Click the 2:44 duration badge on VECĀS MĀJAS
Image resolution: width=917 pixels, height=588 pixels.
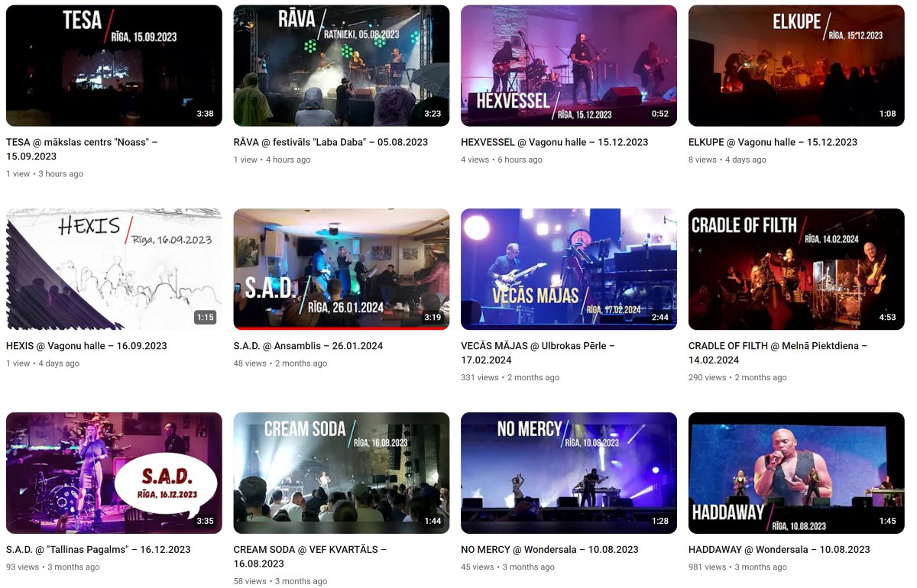pyautogui.click(x=660, y=318)
